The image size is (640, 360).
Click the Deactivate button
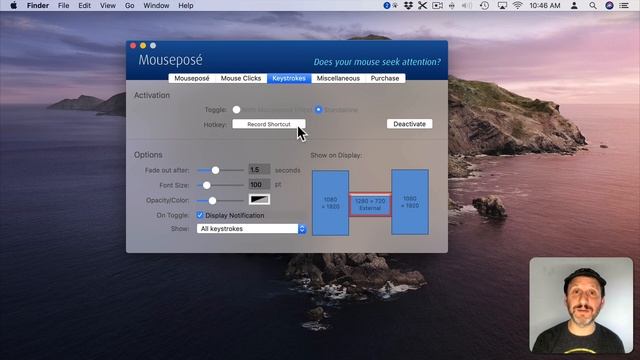tap(409, 124)
